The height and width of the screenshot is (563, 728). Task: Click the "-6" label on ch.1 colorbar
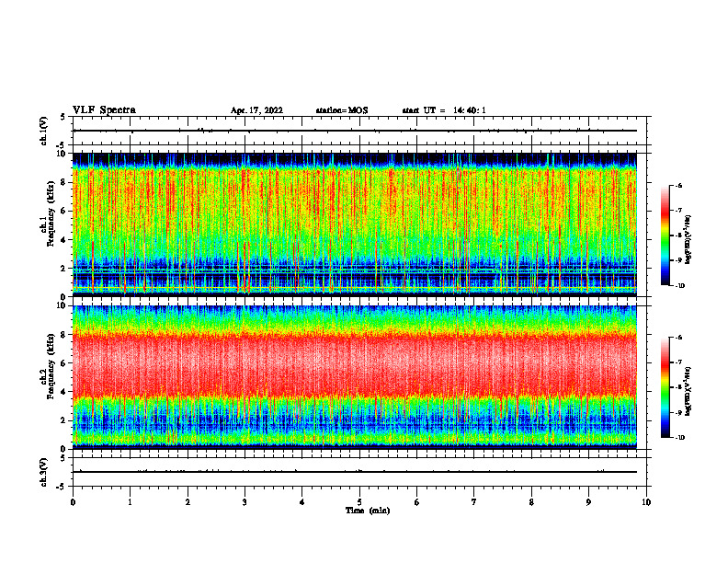(679, 185)
